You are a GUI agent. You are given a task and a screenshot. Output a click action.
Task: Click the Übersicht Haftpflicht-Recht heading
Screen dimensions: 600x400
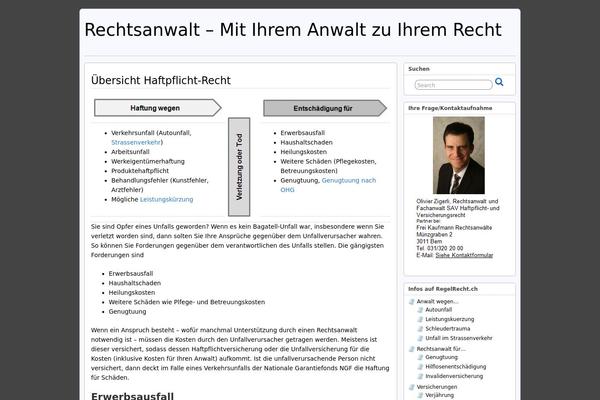[x=161, y=80]
